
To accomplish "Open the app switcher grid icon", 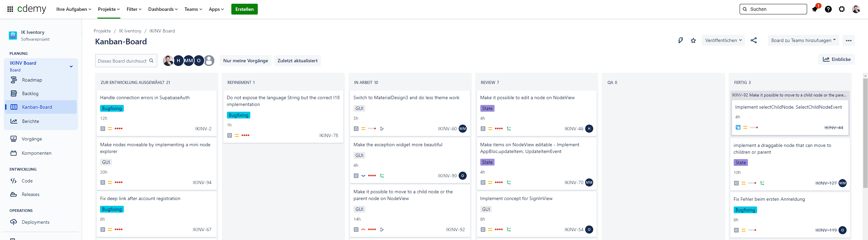I will [10, 9].
